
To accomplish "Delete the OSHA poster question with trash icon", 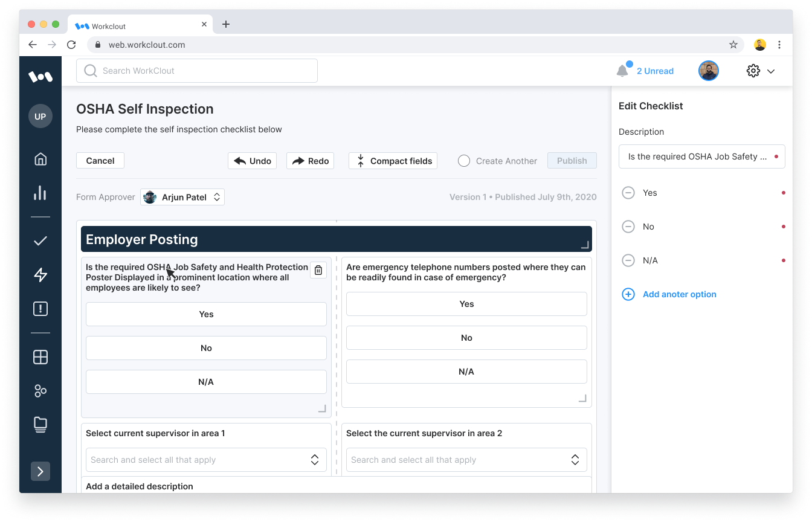I will tap(318, 271).
